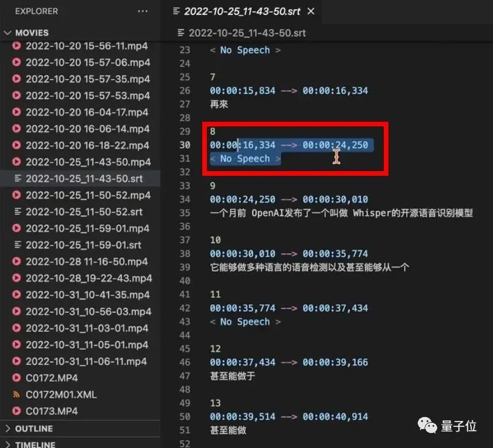Viewport: 493px width, 448px height.
Task: Click the video icon of C0173.MP4
Action: (x=16, y=411)
